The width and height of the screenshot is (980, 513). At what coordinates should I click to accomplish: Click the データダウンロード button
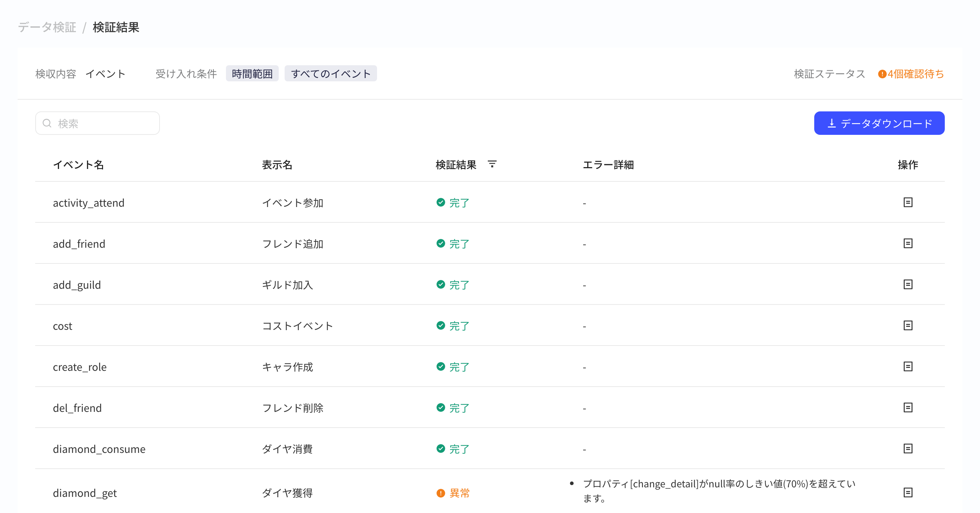(879, 123)
